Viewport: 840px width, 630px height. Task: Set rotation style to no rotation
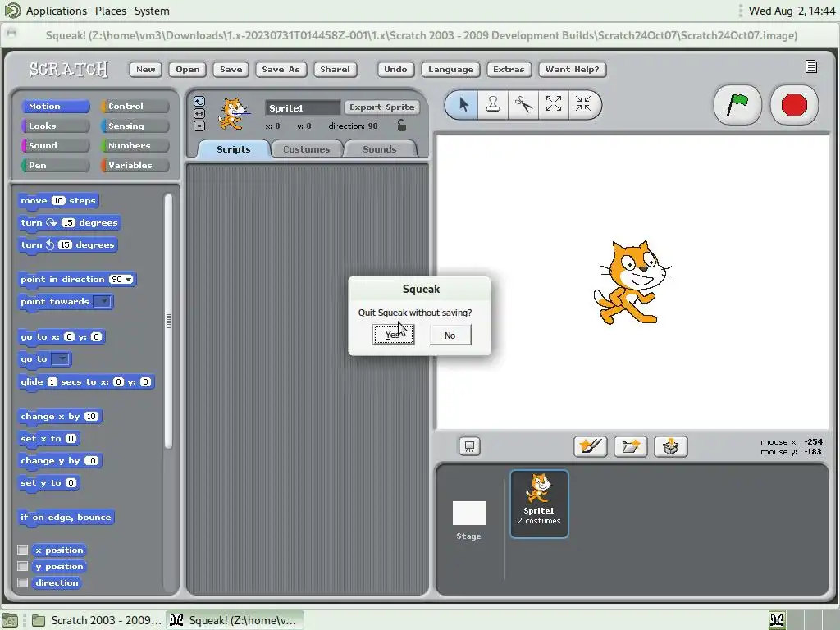coord(199,126)
